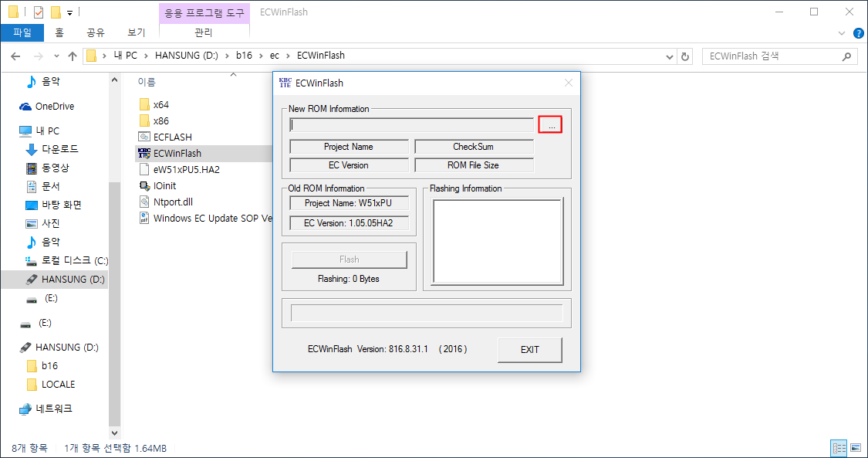This screenshot has width=868, height=458.
Task: Click the Back navigation arrow
Action: pyautogui.click(x=15, y=56)
